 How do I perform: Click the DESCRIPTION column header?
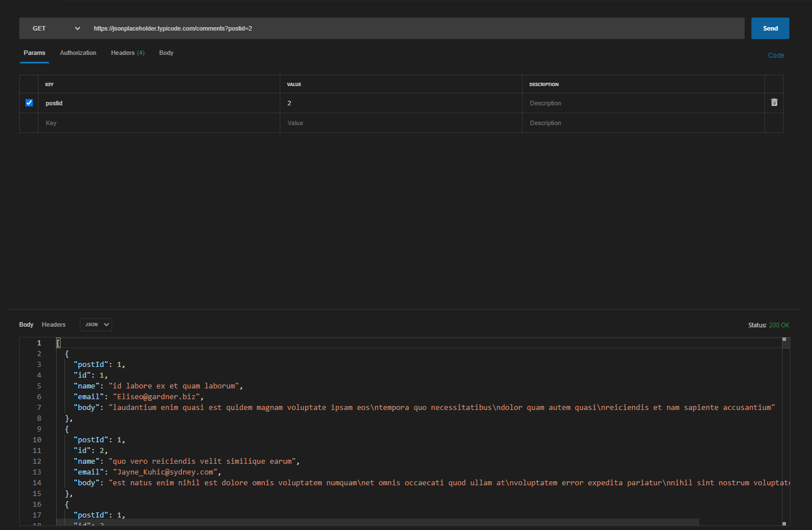544,84
